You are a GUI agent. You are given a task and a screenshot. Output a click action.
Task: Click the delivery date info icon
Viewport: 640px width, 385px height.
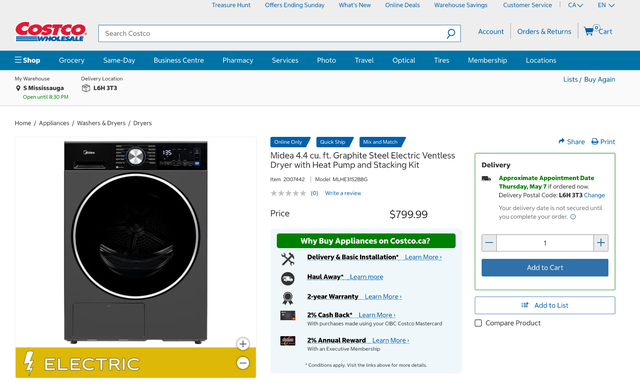[573, 217]
